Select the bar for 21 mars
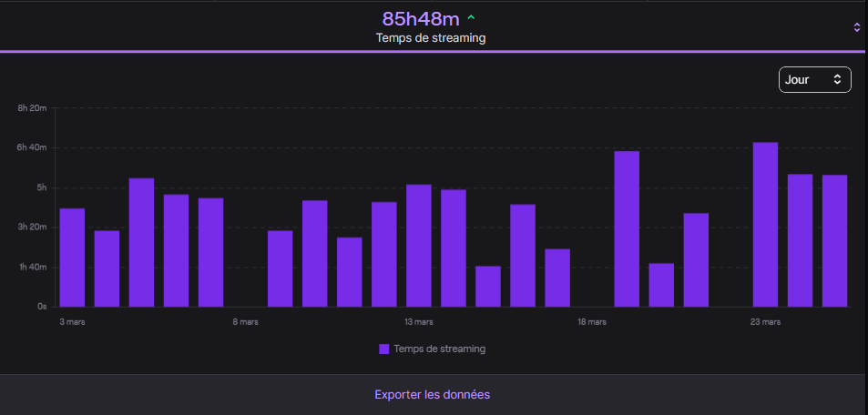This screenshot has width=868, height=415. click(x=697, y=260)
